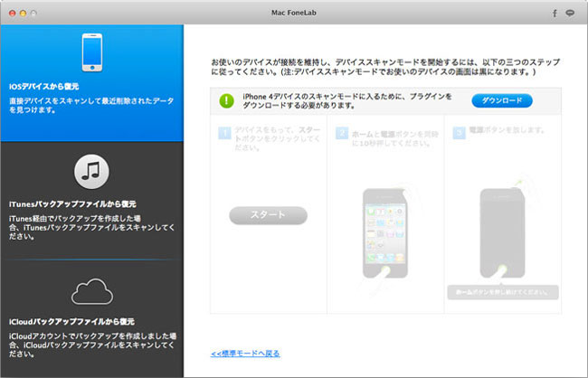Click the step 2 iPhone illustration
This screenshot has width=588, height=378.
click(x=386, y=232)
